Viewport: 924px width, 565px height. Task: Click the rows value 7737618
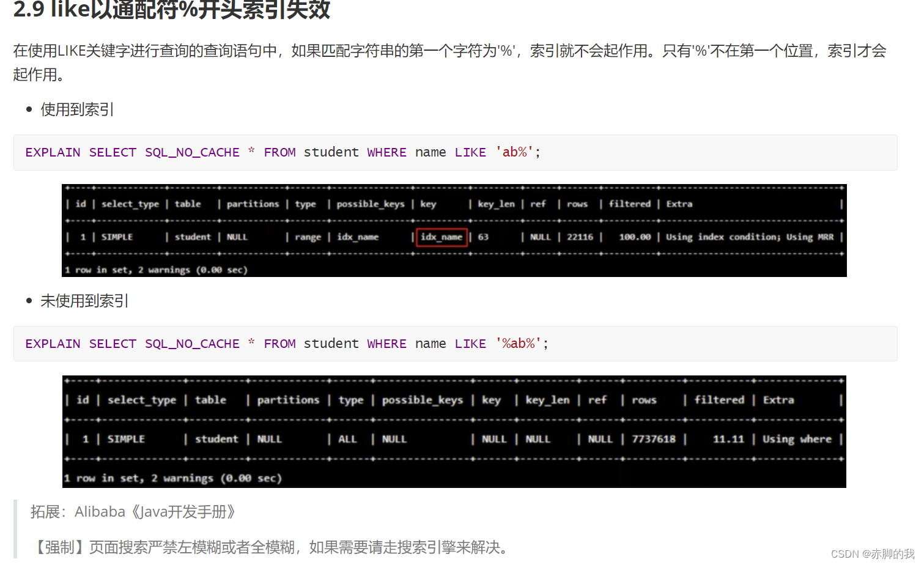[x=654, y=439]
